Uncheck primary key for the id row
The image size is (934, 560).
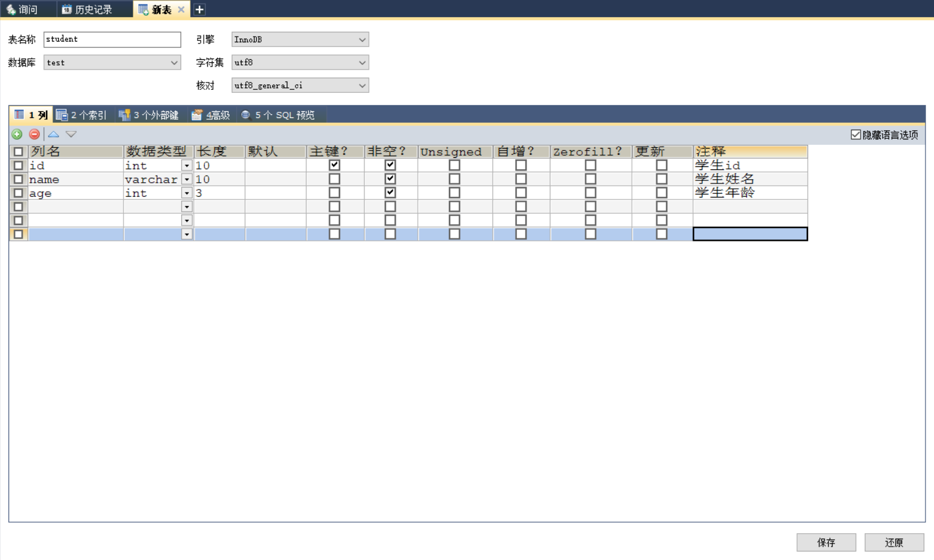(334, 165)
